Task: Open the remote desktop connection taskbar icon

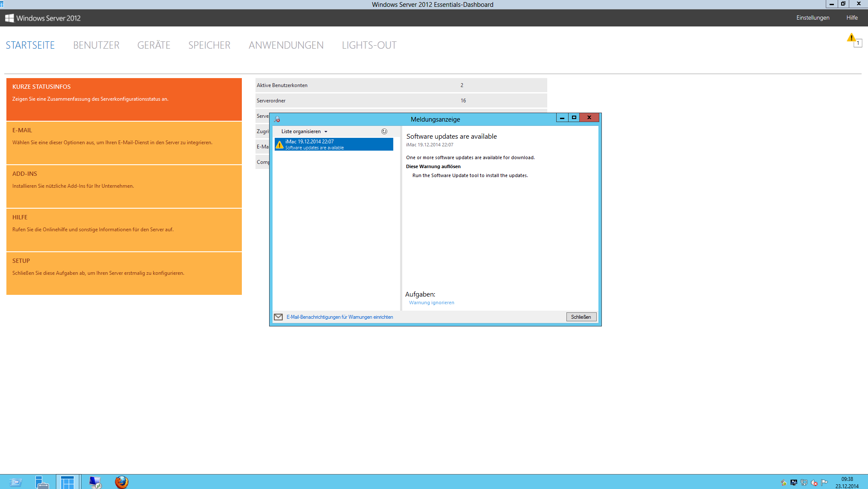Action: pos(95,482)
